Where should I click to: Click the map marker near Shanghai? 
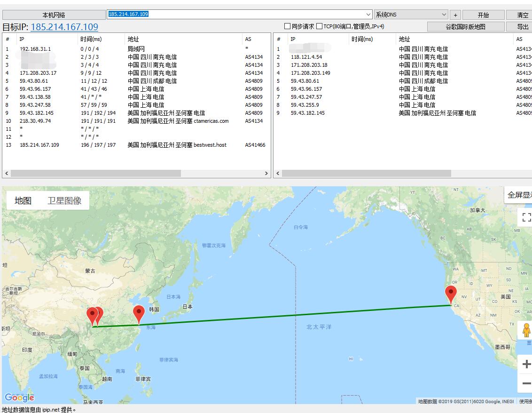pos(139,314)
